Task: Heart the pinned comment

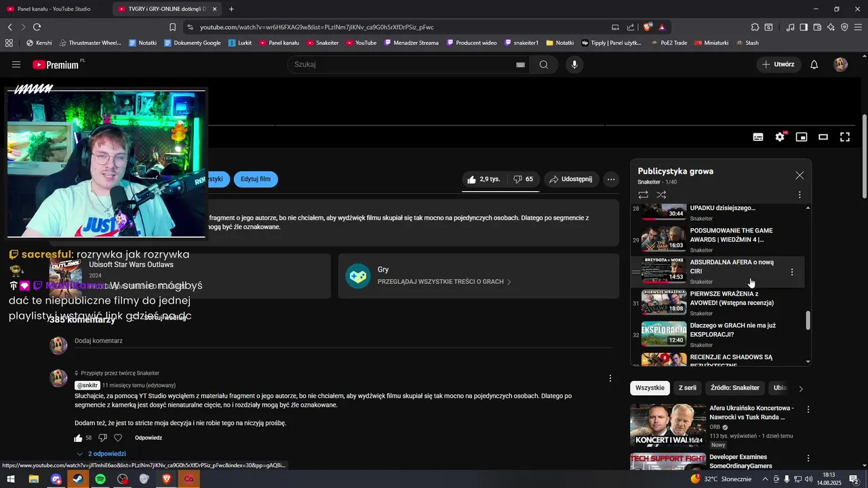Action: point(118,438)
